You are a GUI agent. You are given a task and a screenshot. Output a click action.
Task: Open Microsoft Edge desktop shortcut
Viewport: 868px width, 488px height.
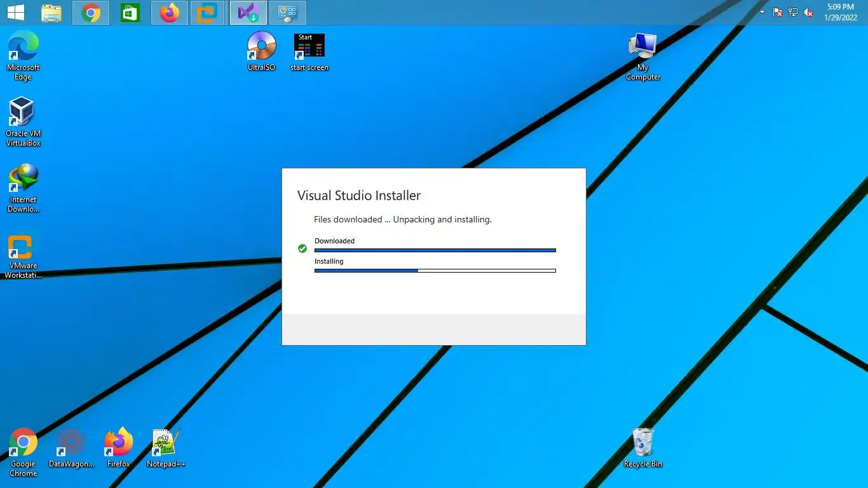(24, 56)
